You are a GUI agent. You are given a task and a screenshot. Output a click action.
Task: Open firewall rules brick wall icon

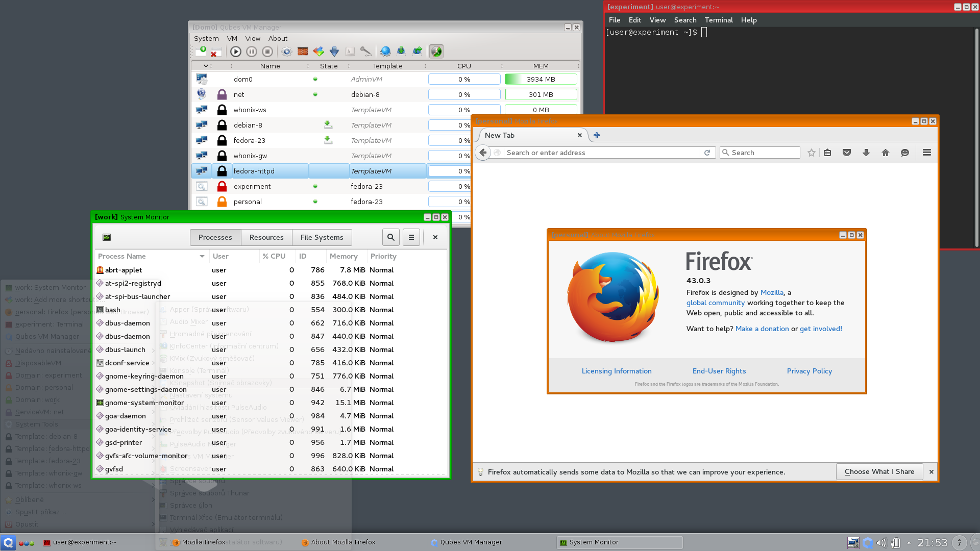pos(303,51)
